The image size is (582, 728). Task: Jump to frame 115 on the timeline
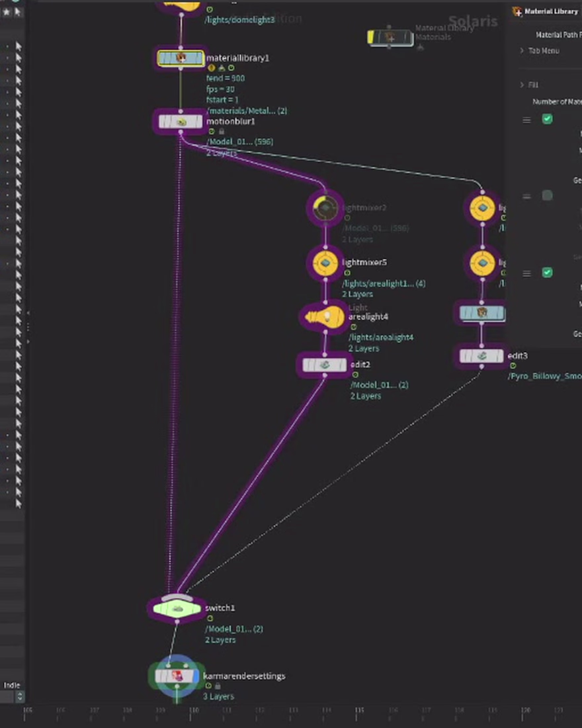pyautogui.click(x=358, y=711)
